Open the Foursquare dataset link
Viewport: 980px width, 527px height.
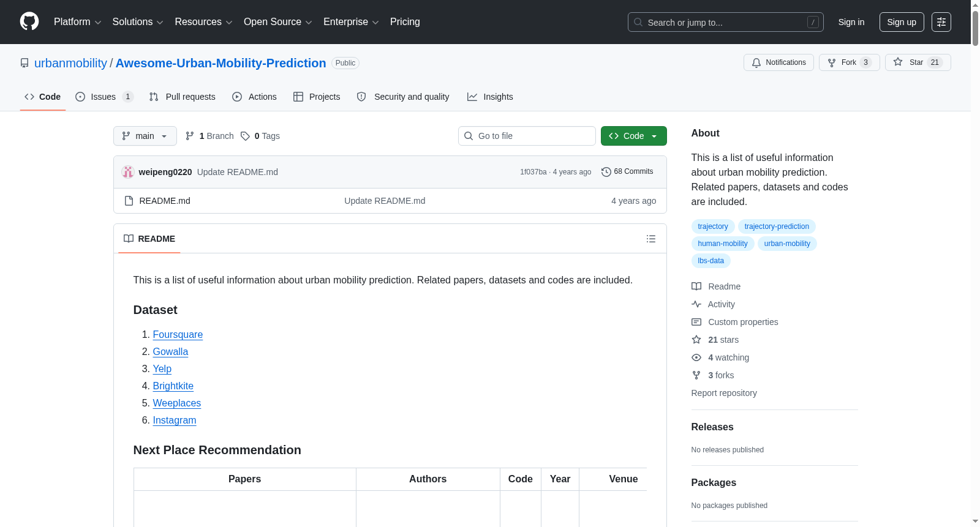pos(178,334)
